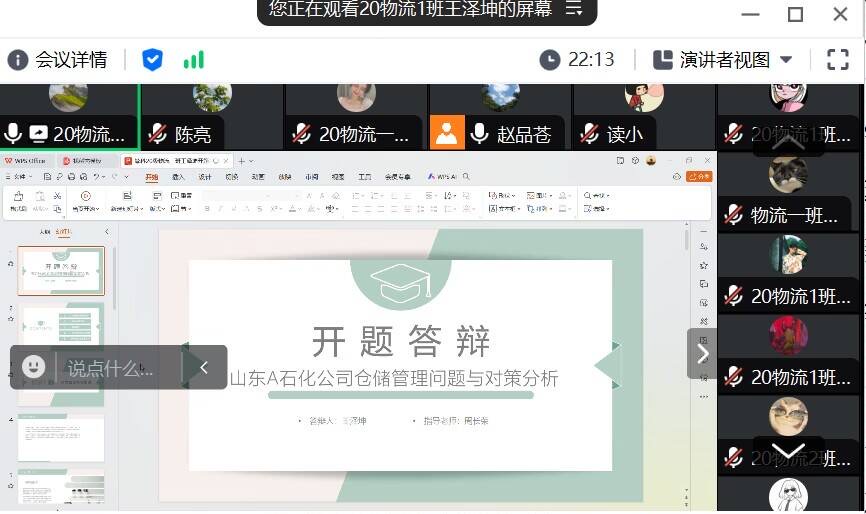Enter fullscreen using the corner-brackets icon

coord(838,60)
